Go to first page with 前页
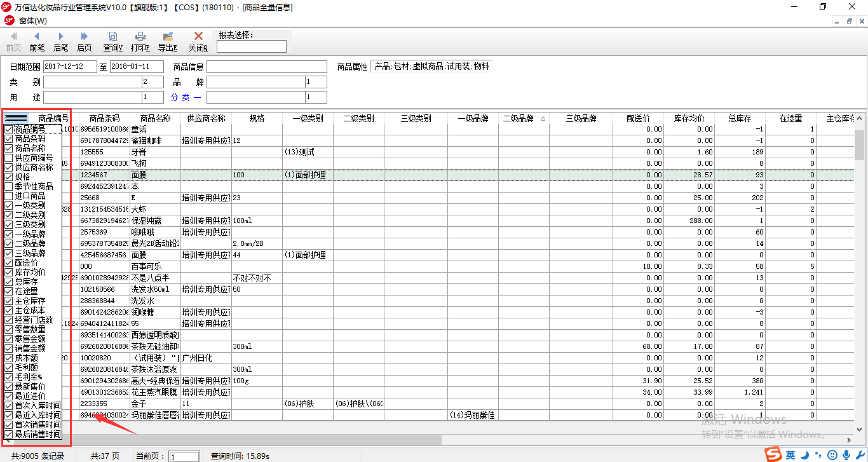Viewport: 868px width, 462px height. click(13, 42)
